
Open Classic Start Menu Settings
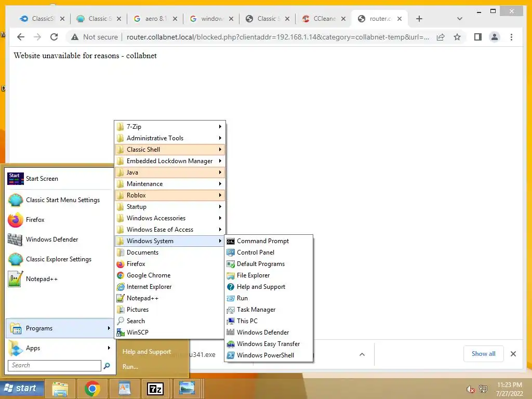pyautogui.click(x=59, y=200)
